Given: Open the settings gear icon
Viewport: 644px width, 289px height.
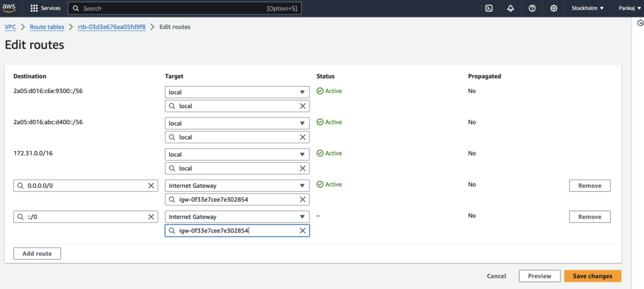Looking at the screenshot, I should [x=553, y=8].
